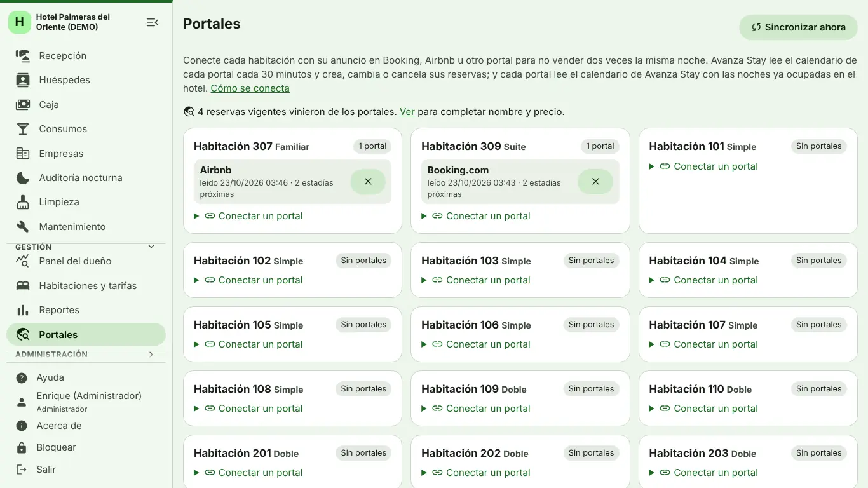This screenshot has width=868, height=488.
Task: Click the Huéspedes contact icon
Action: (x=23, y=80)
